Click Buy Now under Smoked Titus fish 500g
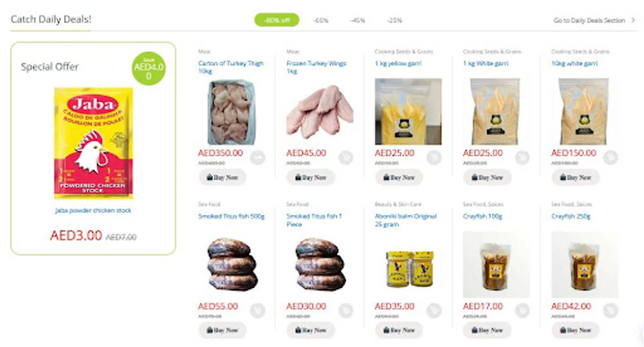 [x=223, y=330]
